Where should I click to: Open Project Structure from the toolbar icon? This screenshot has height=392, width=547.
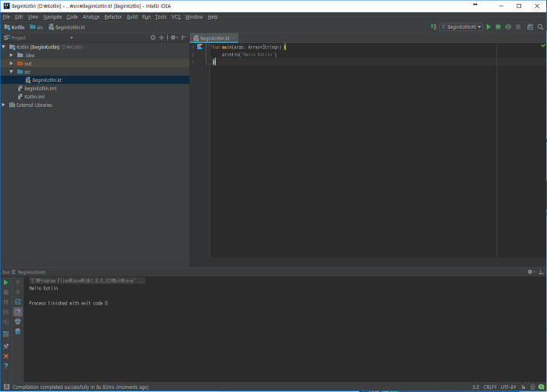click(x=531, y=27)
